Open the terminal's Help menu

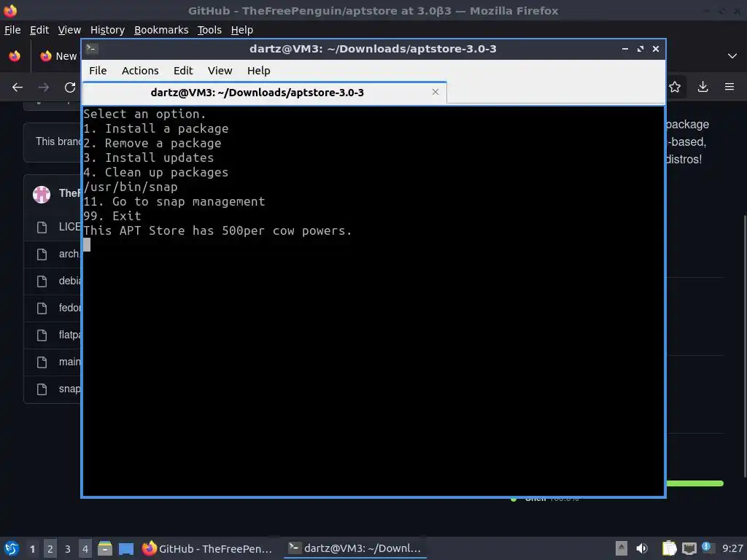pos(259,71)
